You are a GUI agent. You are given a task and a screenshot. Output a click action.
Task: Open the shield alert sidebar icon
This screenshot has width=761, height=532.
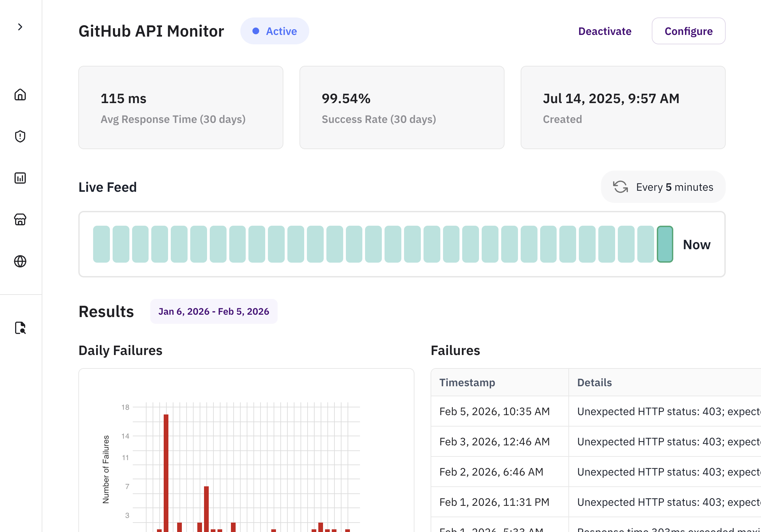click(x=20, y=136)
